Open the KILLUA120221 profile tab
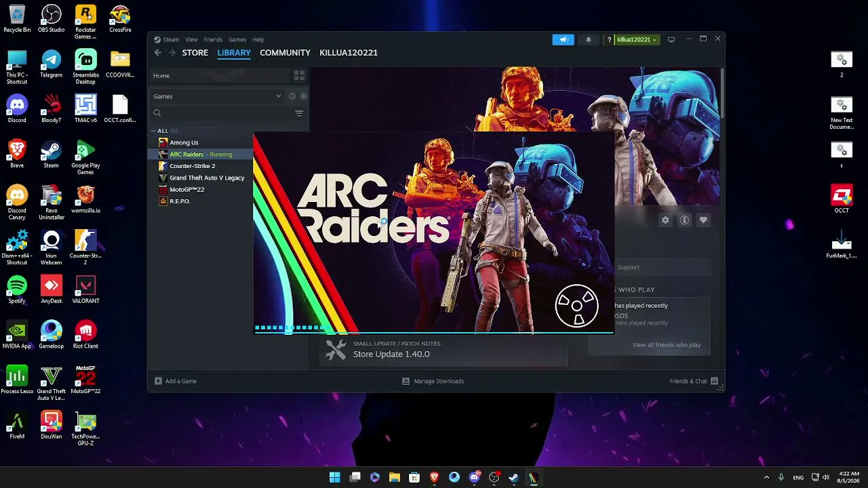The width and height of the screenshot is (868, 488). [x=349, y=52]
